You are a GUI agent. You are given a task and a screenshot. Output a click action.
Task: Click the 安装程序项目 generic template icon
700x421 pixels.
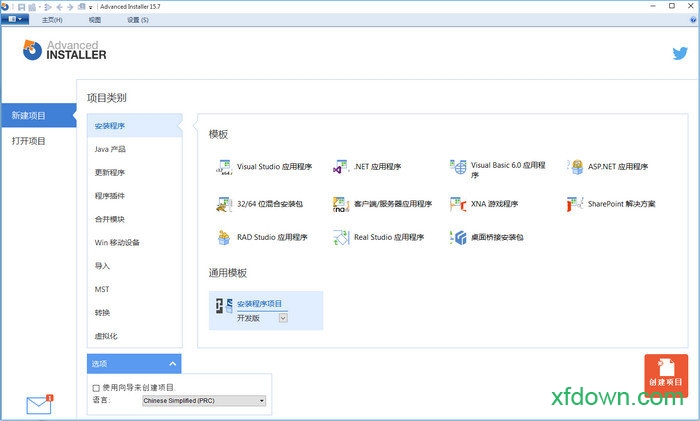point(224,306)
